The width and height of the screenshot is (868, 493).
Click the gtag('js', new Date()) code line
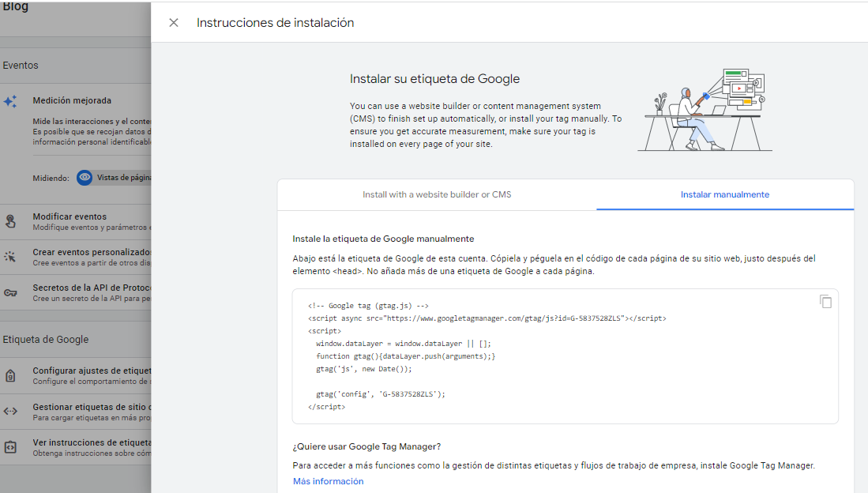(363, 369)
